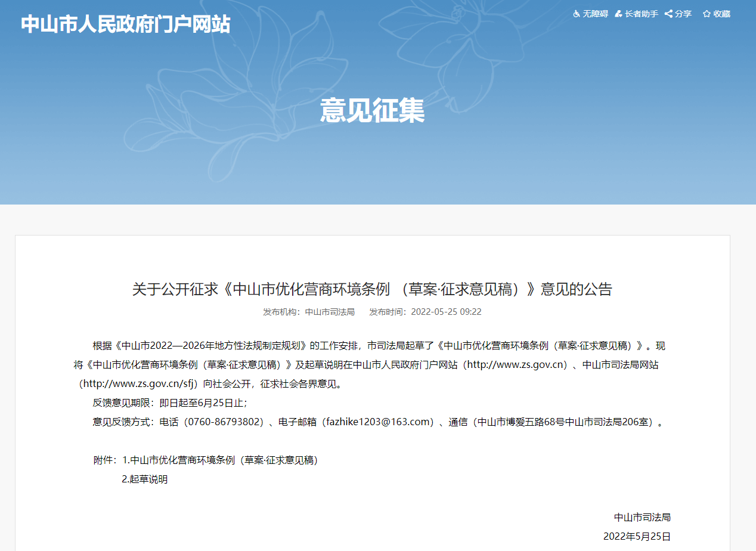Click the 长者助手 elder assistant icon
Screen dimensions: 756x551
(x=619, y=14)
